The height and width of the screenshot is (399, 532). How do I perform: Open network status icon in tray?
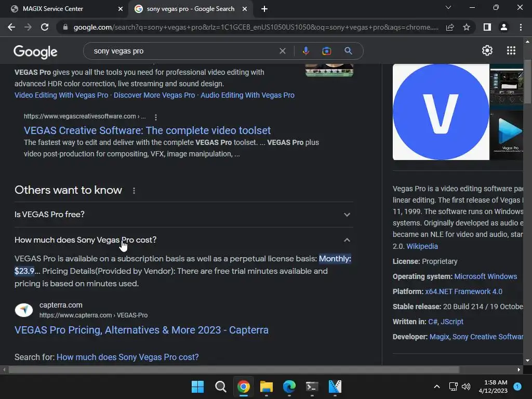click(x=453, y=387)
